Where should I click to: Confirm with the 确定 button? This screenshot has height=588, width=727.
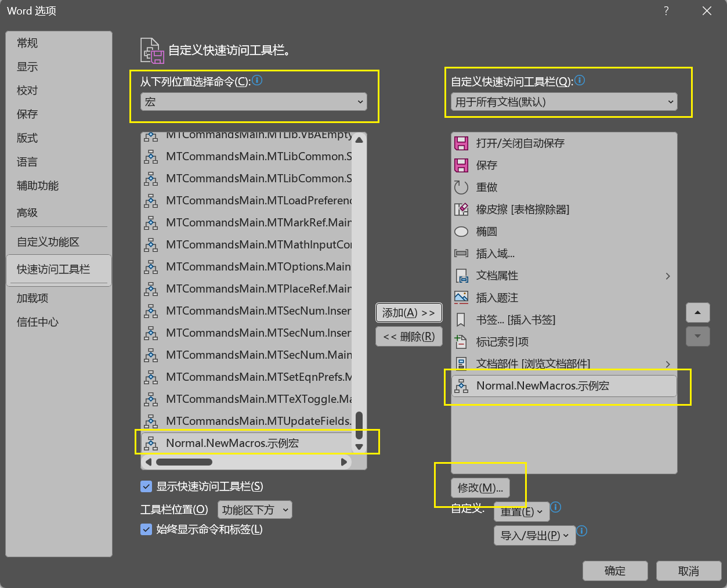click(x=615, y=571)
